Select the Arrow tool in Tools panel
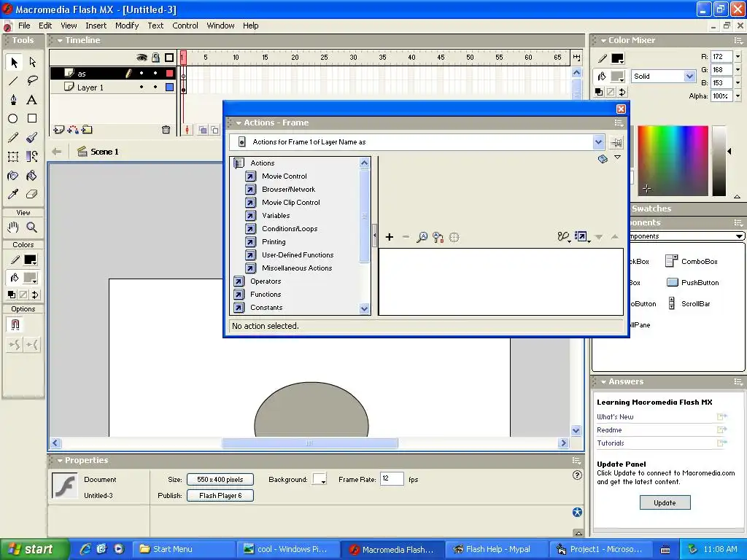This screenshot has width=747, height=560. click(14, 63)
